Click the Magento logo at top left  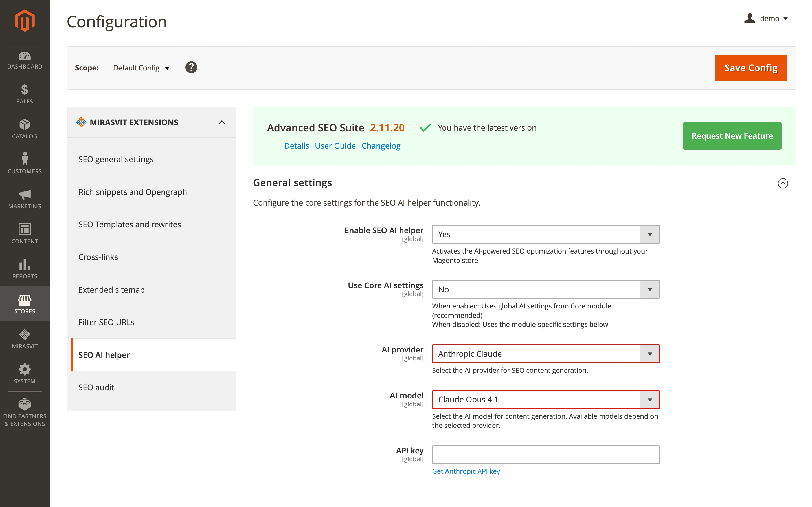pyautogui.click(x=25, y=21)
